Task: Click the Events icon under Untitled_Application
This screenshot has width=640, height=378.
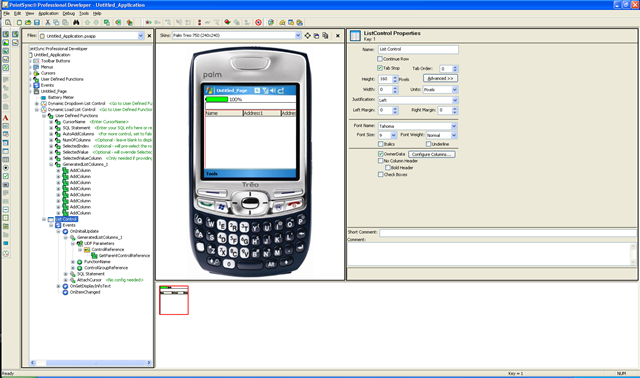Action: (x=36, y=85)
